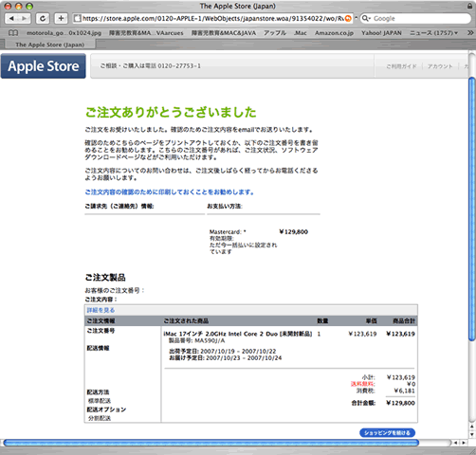Click the 配送オプション label
476x455 pixels.
coord(106,409)
